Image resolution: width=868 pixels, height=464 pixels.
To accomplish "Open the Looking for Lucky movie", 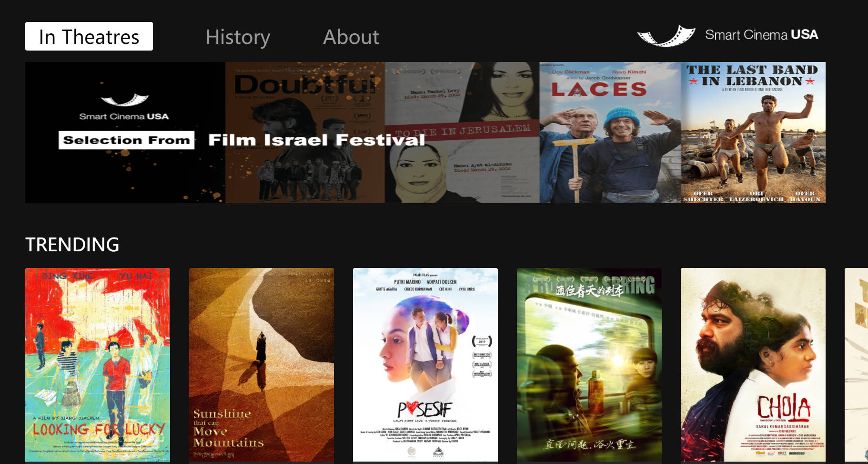I will click(x=98, y=365).
